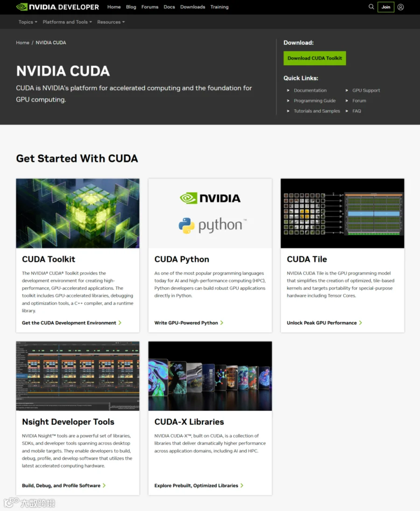Click chevron after Write GPU-Powered Python
420x511 pixels.
[222, 322]
